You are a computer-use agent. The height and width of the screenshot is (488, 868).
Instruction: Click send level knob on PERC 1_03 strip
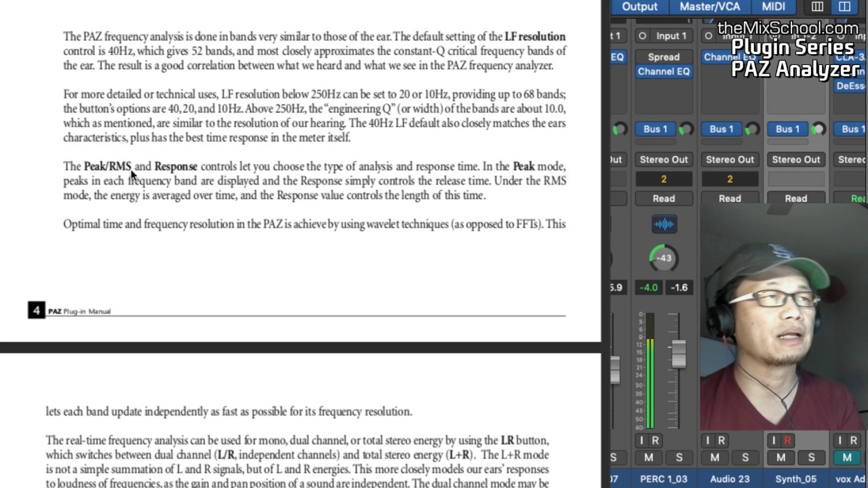[x=686, y=129]
